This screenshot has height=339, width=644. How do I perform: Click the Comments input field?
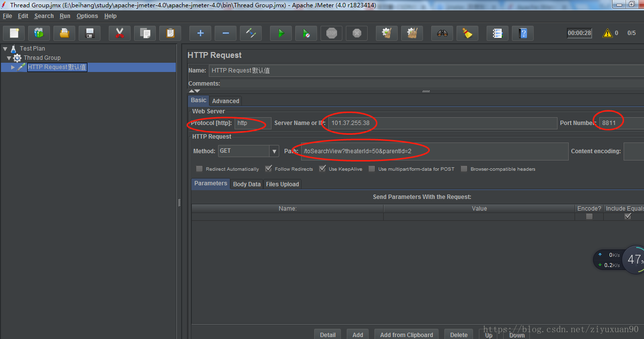pos(432,84)
